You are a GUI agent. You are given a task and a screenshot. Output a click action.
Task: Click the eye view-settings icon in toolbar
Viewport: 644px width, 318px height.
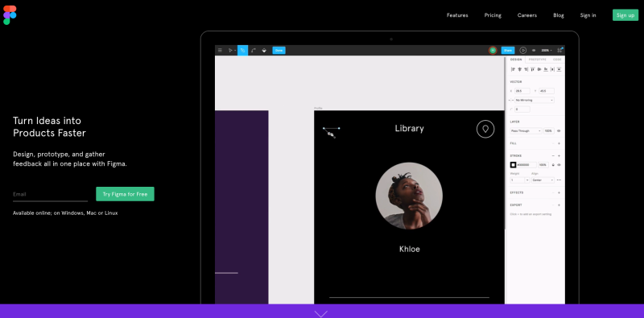(x=534, y=50)
